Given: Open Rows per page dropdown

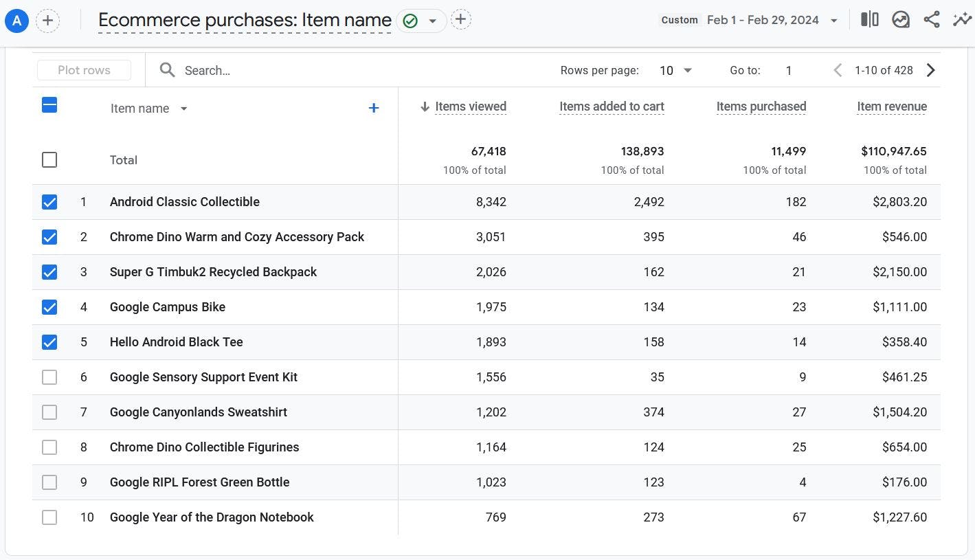Looking at the screenshot, I should click(675, 70).
